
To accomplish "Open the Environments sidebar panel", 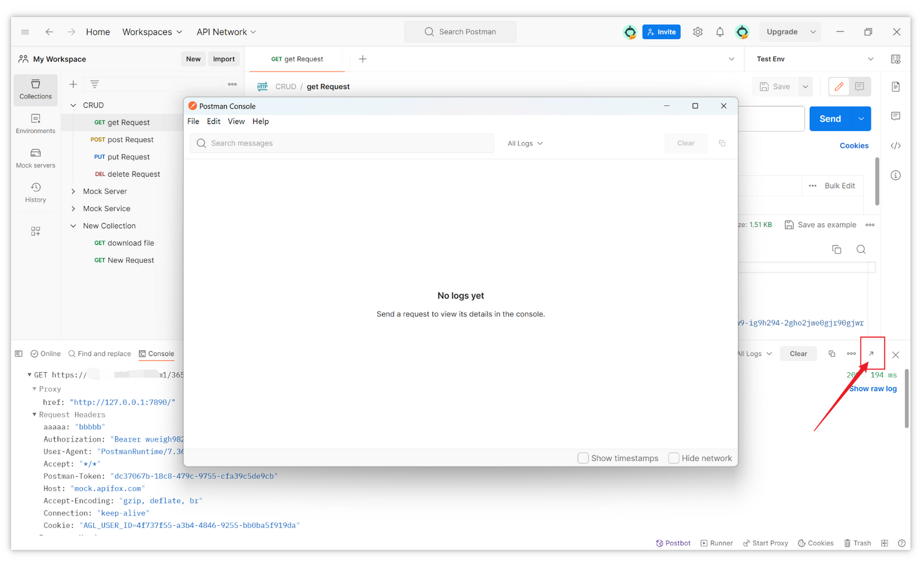I will tap(35, 124).
